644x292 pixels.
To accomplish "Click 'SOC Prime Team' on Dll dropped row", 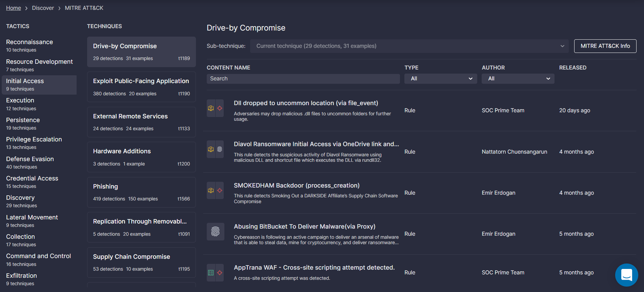I will coord(503,110).
